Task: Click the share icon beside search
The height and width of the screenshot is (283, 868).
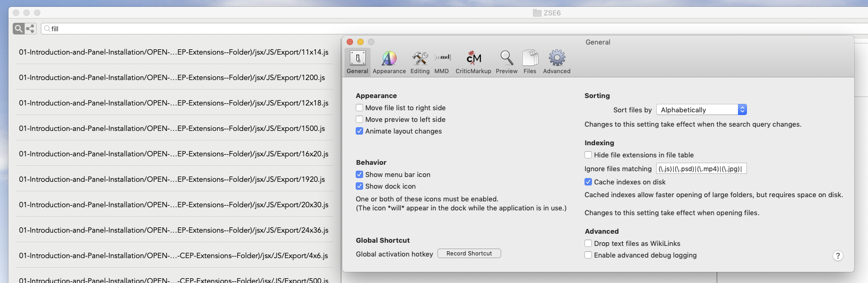Action: coord(30,29)
